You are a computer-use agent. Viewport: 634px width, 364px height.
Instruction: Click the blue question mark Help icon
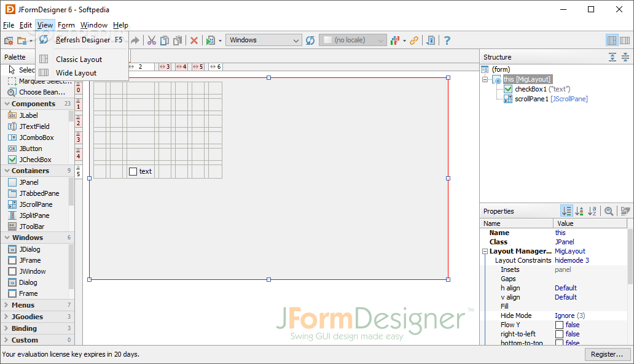447,41
